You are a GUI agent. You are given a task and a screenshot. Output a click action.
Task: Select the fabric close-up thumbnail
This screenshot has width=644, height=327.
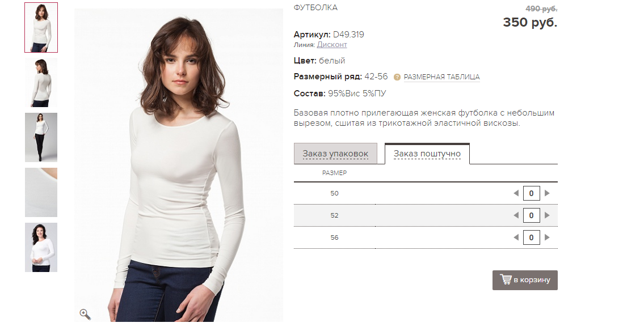(x=41, y=193)
